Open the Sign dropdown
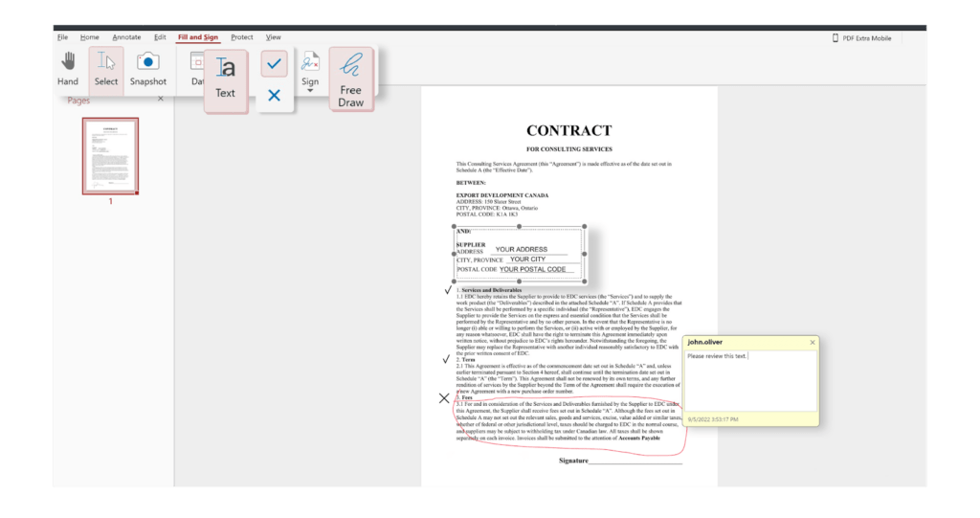Viewport: 980px width, 518px height. tap(310, 69)
